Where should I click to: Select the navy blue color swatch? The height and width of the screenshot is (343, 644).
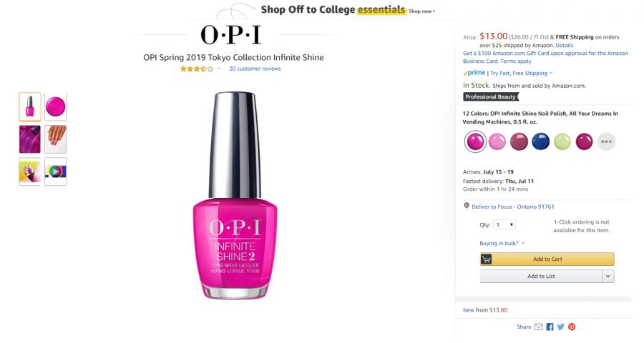tap(540, 141)
